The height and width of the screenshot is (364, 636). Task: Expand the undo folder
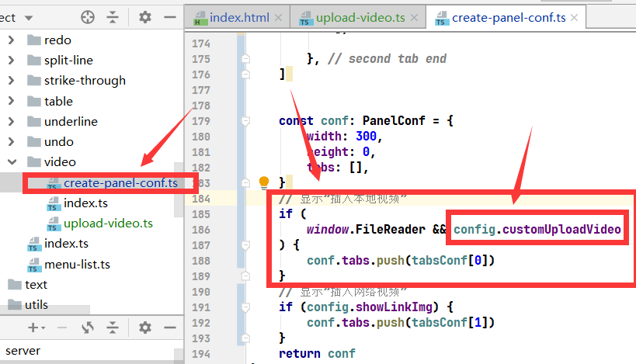(x=12, y=141)
